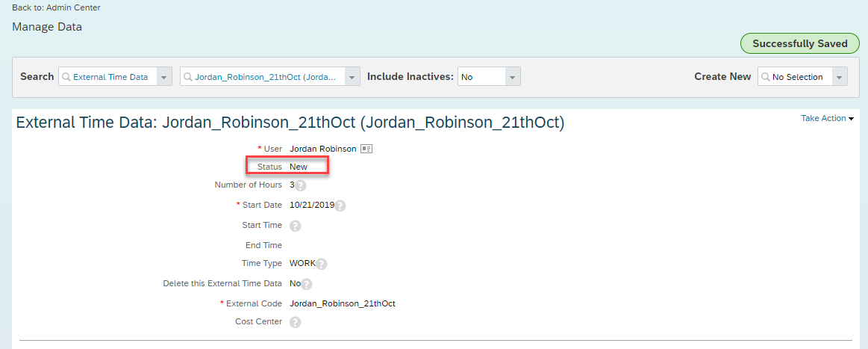Click the Status value New
The height and width of the screenshot is (349, 868).
click(299, 166)
